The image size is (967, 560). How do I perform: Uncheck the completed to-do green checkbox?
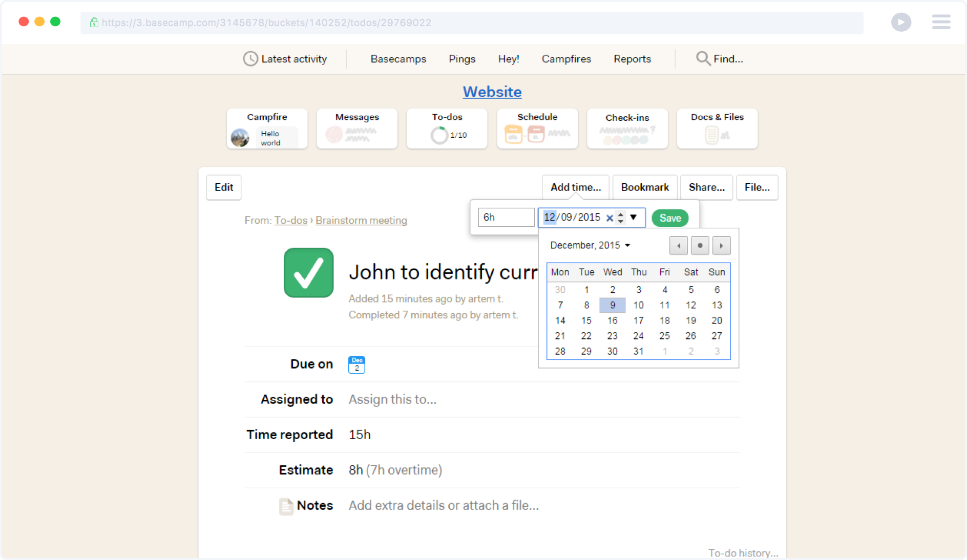pos(308,272)
